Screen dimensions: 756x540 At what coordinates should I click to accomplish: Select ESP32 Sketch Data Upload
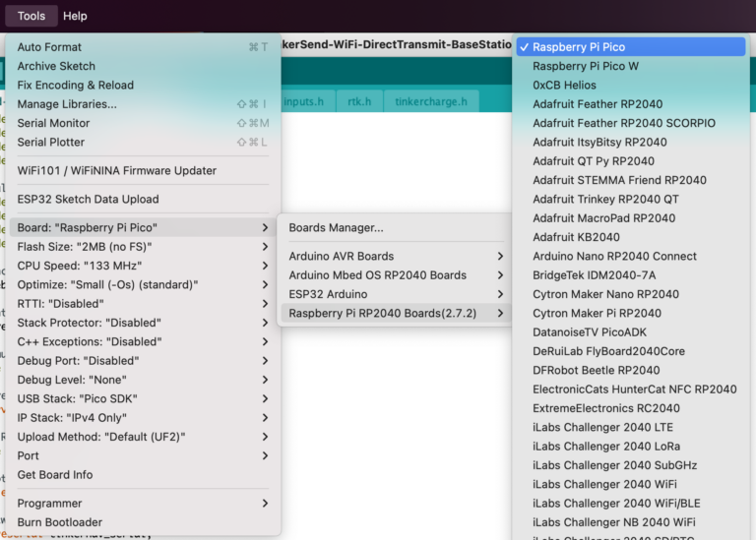[x=143, y=199]
